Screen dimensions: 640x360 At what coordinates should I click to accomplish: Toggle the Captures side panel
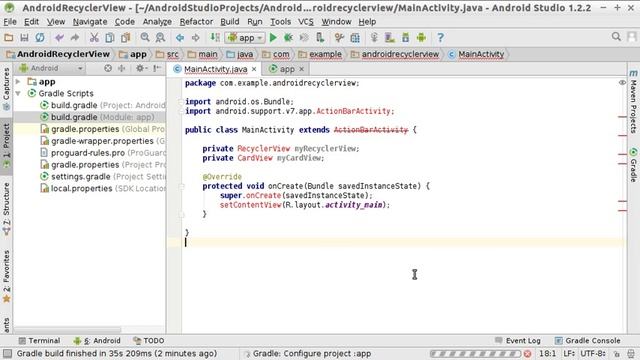tap(6, 89)
